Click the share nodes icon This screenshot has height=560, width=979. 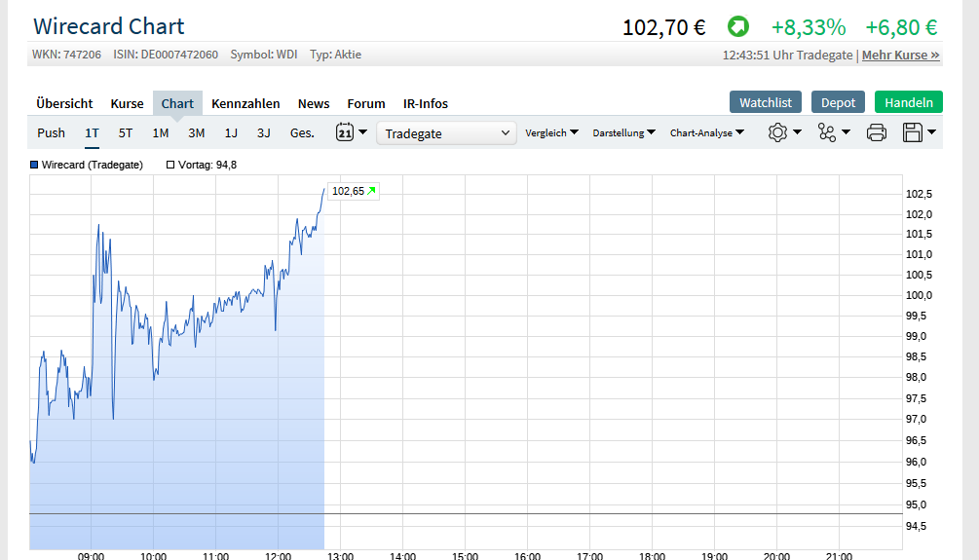click(827, 132)
